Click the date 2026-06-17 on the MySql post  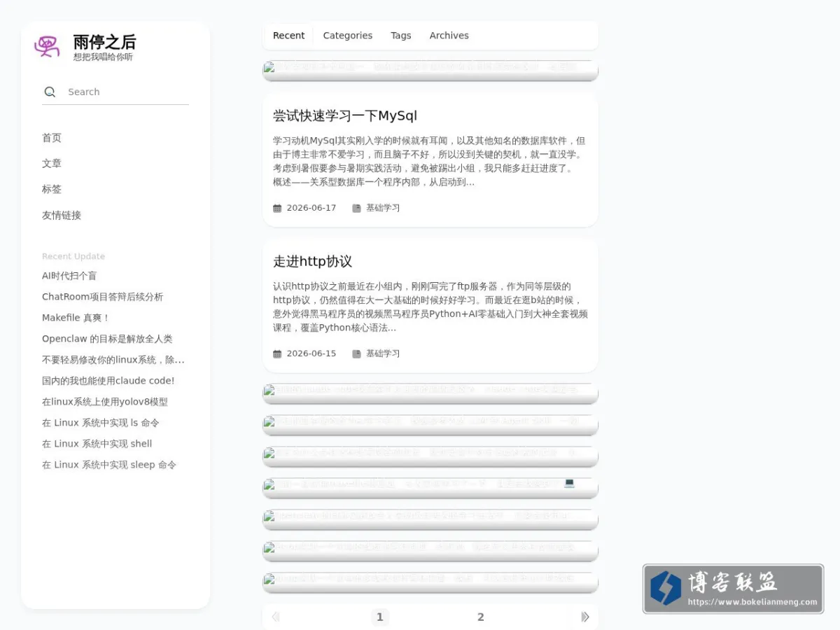[311, 208]
